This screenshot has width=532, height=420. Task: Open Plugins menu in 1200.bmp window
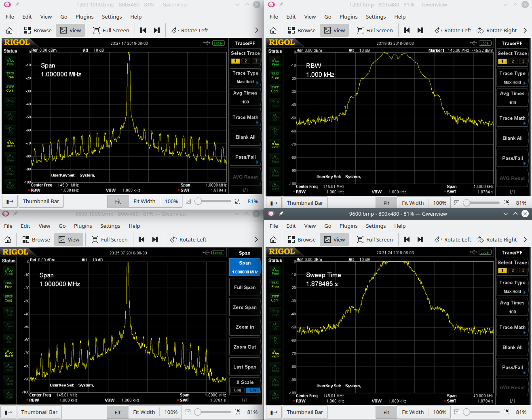pos(348,17)
